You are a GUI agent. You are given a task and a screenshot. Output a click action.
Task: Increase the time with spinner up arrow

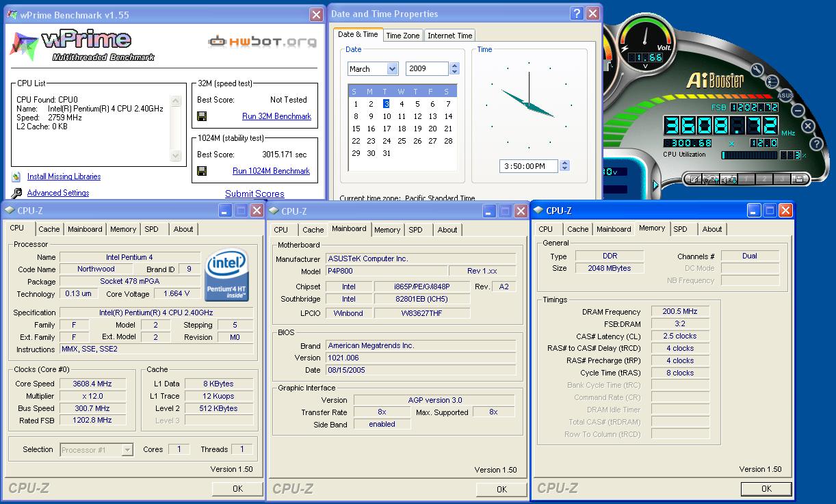click(564, 163)
